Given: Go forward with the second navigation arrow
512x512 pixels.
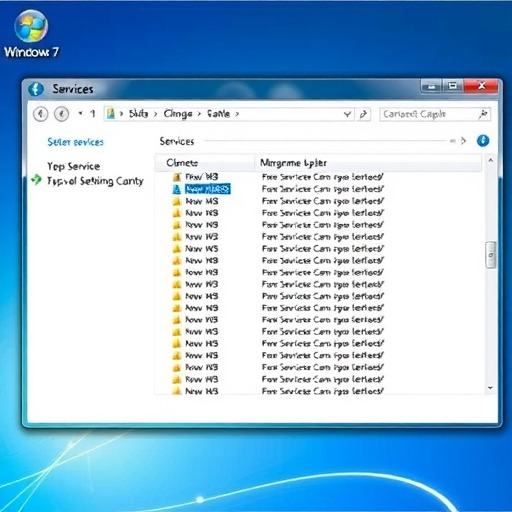Looking at the screenshot, I should pos(61,114).
